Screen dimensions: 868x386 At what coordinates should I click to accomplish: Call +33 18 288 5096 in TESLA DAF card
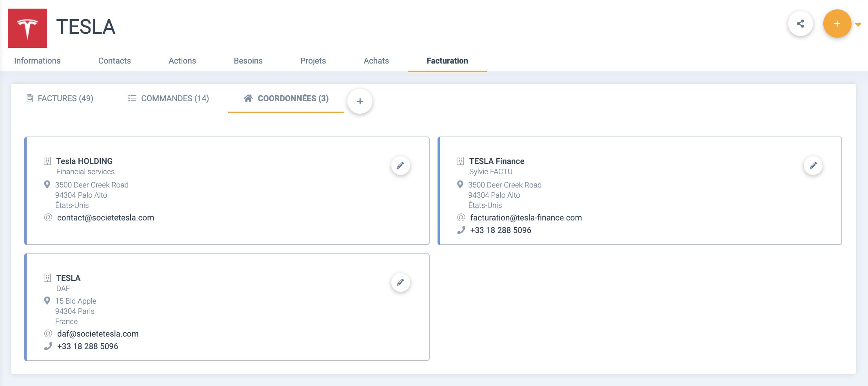click(x=88, y=346)
